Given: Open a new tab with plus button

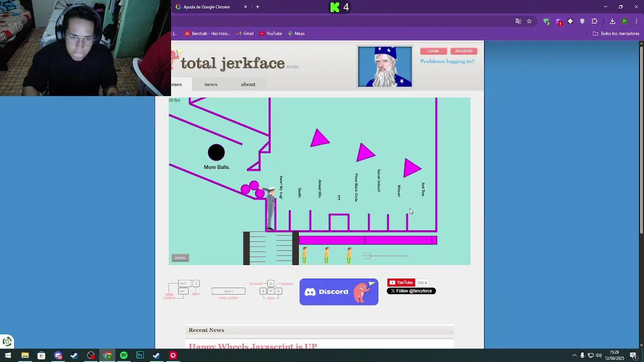Looking at the screenshot, I should pyautogui.click(x=258, y=7).
